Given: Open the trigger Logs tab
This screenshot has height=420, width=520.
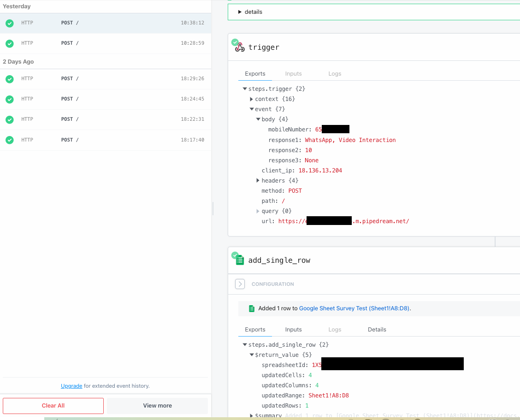Looking at the screenshot, I should [335, 74].
